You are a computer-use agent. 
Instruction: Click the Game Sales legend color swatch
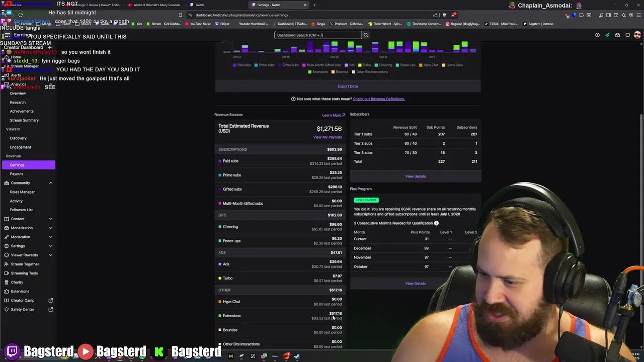444,65
